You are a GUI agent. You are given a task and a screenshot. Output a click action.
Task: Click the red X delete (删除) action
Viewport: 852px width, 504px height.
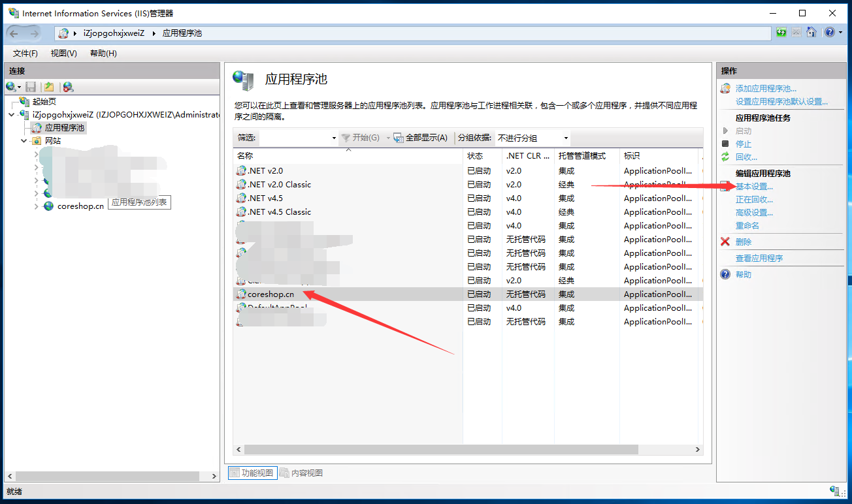[743, 242]
